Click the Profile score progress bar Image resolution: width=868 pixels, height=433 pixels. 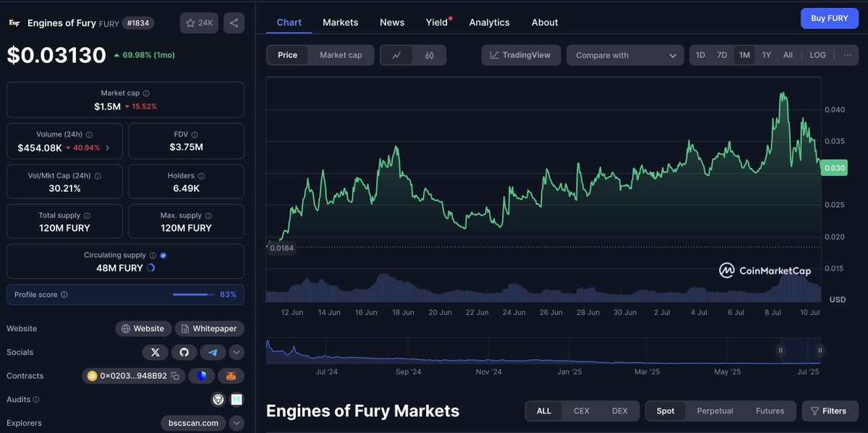coord(194,295)
